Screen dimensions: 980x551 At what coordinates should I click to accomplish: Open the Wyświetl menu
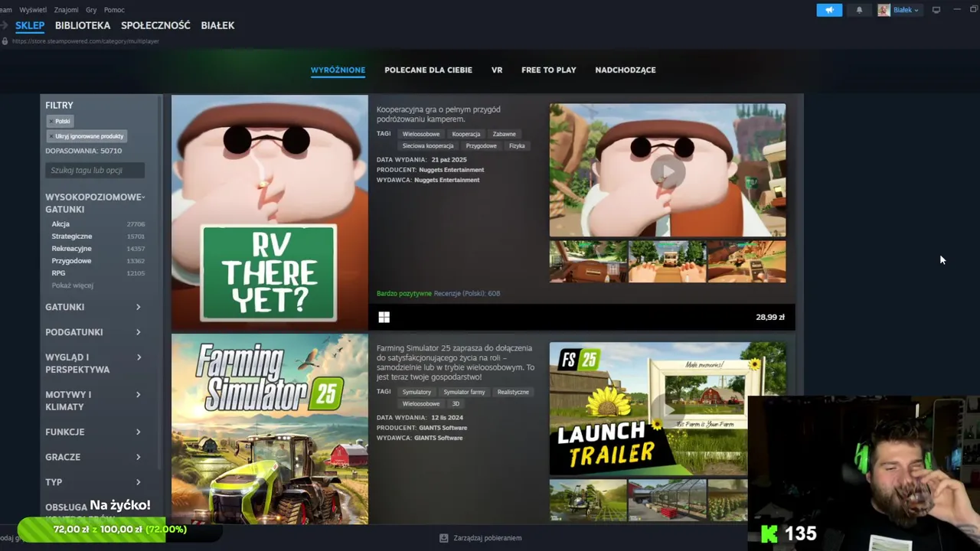33,10
